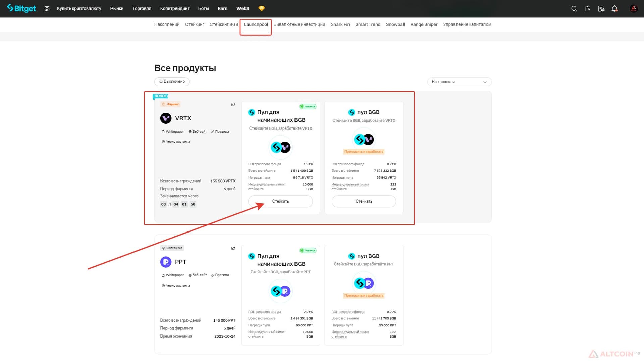Open the Web3 menu
Screen dimensions: 644x361
pyautogui.click(x=243, y=8)
